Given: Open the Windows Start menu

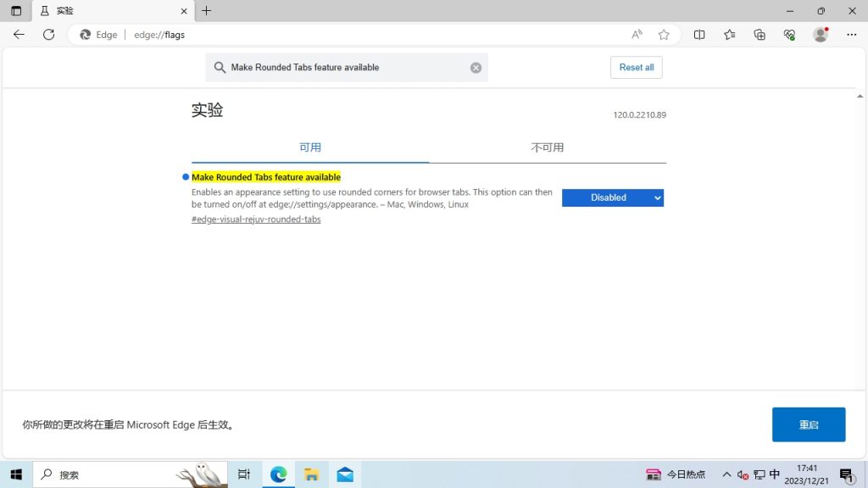Looking at the screenshot, I should point(16,474).
